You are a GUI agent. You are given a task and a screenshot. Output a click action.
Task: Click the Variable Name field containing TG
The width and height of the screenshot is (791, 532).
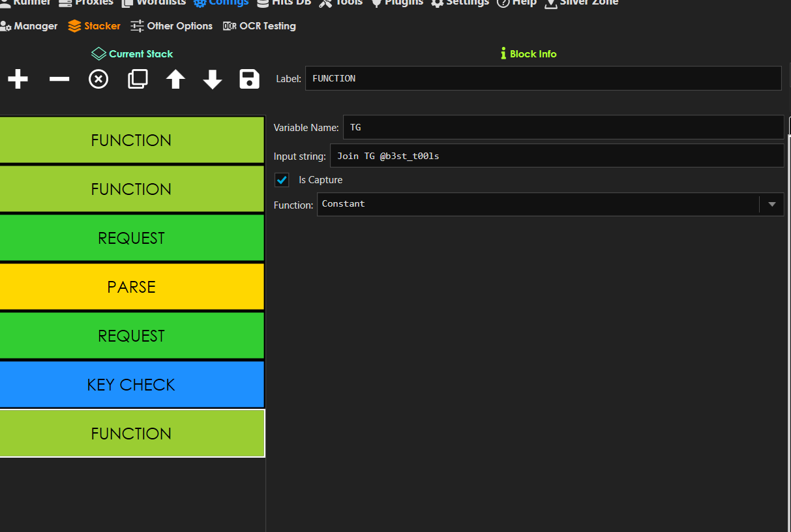[x=563, y=127]
